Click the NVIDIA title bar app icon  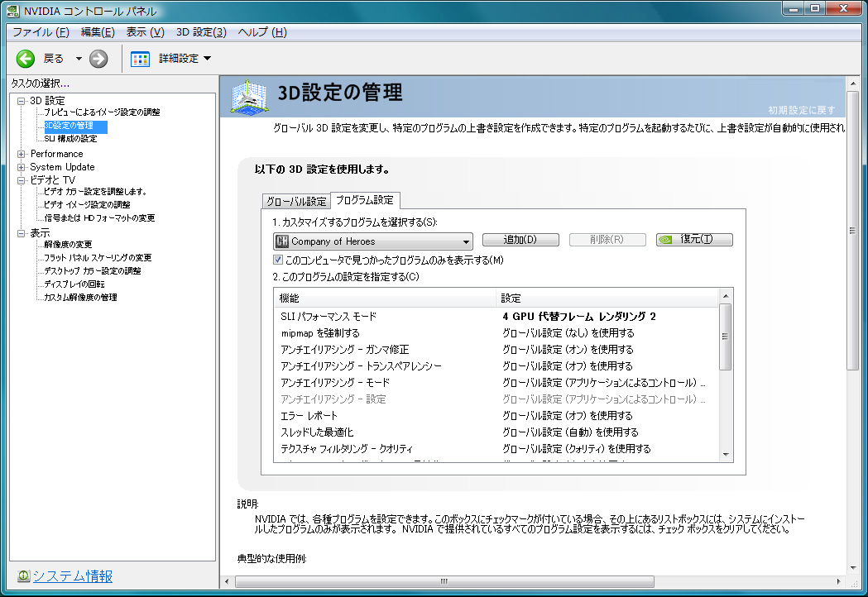pyautogui.click(x=12, y=11)
